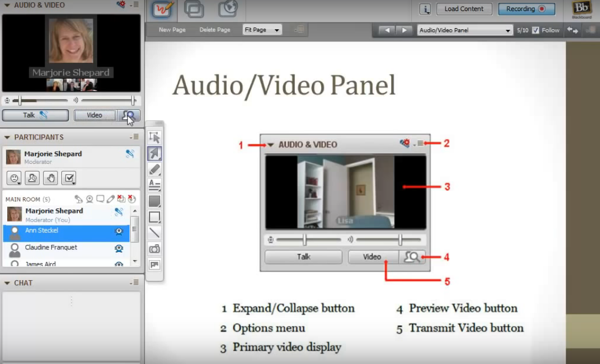
Task: Click New Page
Action: pos(172,30)
